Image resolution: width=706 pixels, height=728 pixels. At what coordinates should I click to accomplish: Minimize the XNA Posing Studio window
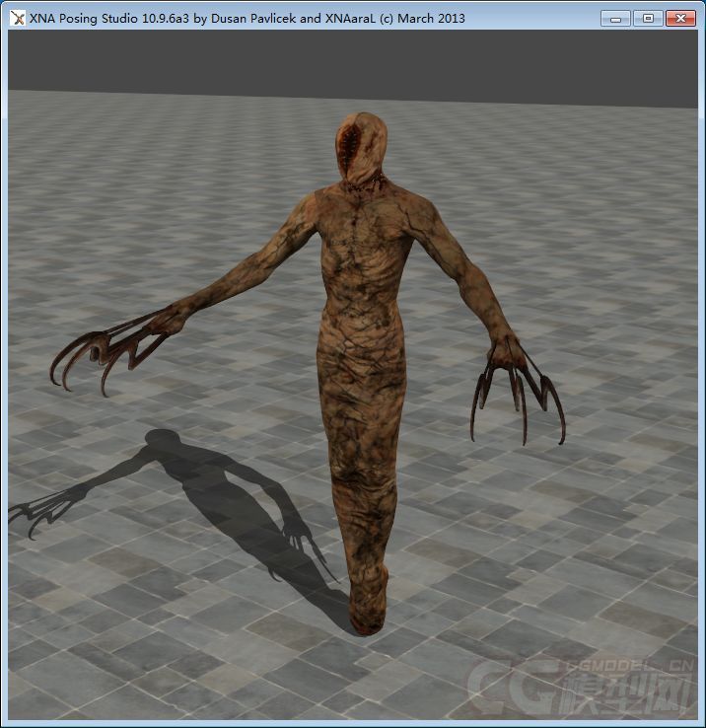pyautogui.click(x=617, y=18)
